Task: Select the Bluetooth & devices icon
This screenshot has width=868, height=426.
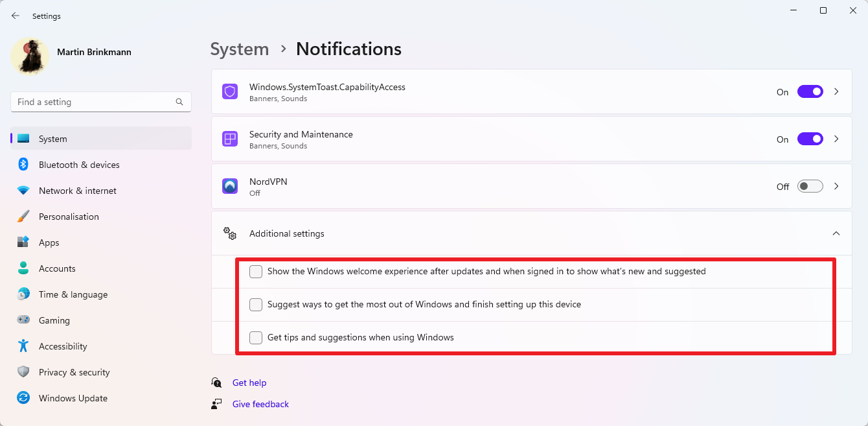Action: [x=23, y=165]
